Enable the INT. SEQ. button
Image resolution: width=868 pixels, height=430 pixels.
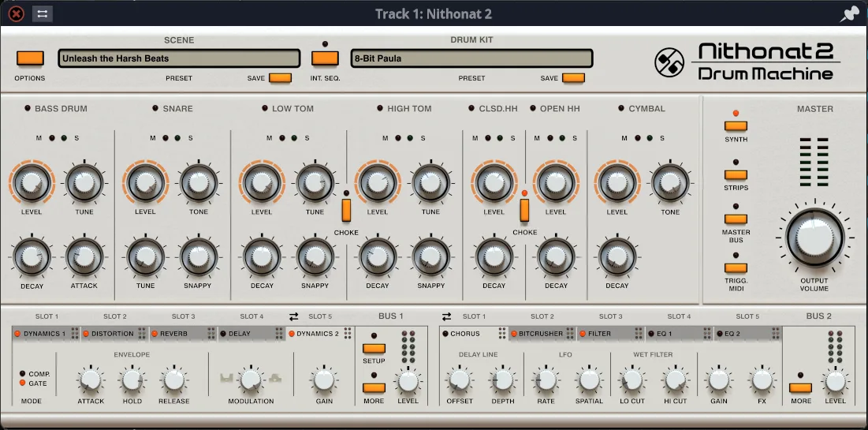click(325, 58)
